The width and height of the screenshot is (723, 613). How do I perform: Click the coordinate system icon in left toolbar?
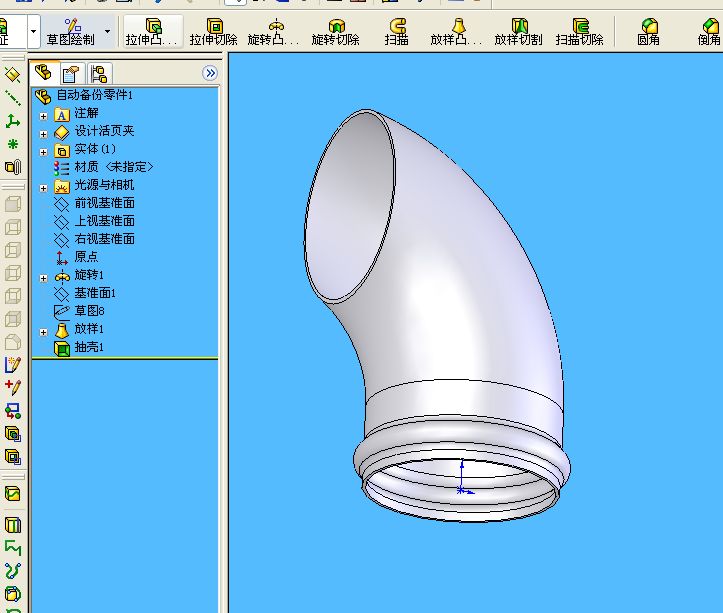[12, 121]
